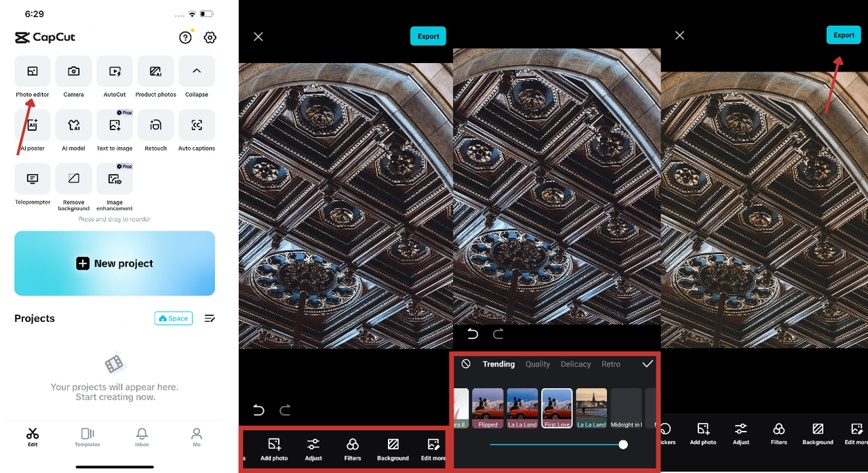The width and height of the screenshot is (868, 473).
Task: Tap Export on the last editor screen
Action: tap(844, 35)
